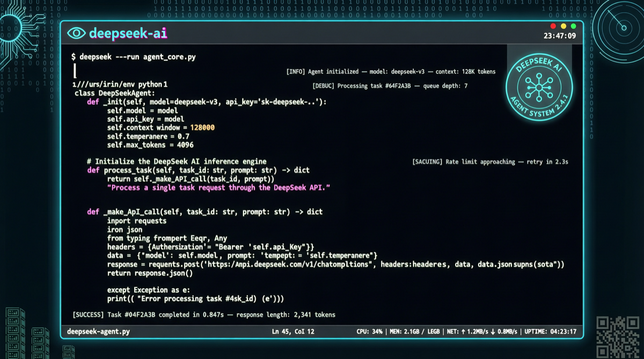Click the '# Initialize the DeepSeek AI inference engine' comment
Viewport: 644px width, 359px height.
click(x=177, y=162)
